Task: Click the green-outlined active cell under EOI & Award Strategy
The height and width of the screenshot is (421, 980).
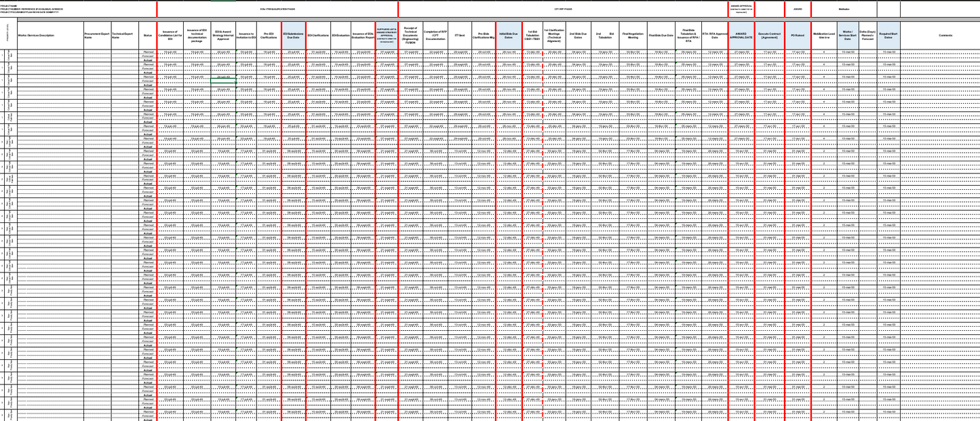Action: pos(223,81)
